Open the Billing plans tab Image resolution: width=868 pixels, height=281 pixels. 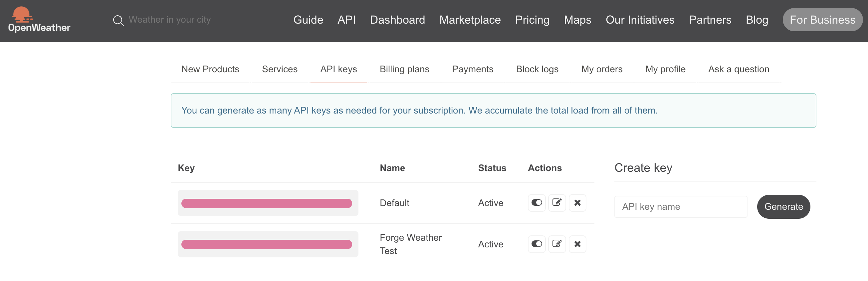[404, 69]
